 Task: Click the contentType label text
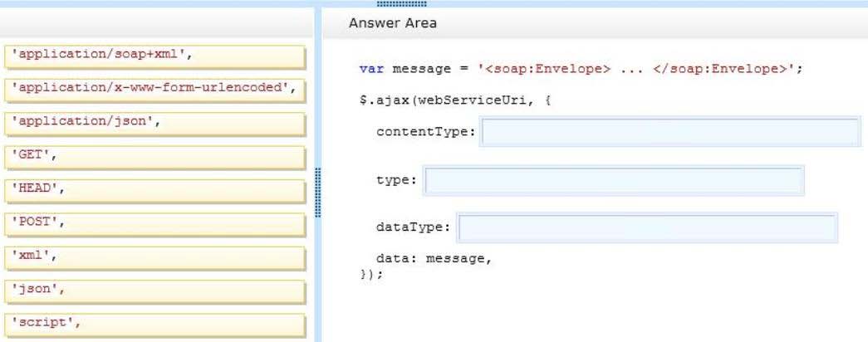(x=426, y=132)
